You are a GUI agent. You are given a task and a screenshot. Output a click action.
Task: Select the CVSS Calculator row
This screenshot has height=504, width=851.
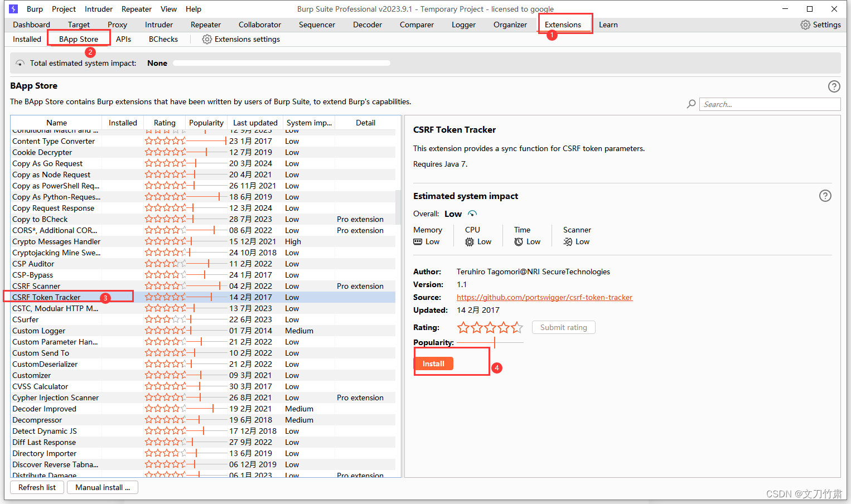tap(203, 386)
